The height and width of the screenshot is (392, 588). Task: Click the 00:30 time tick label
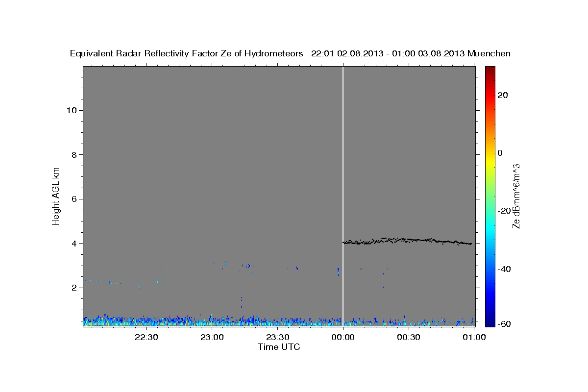[x=409, y=338]
